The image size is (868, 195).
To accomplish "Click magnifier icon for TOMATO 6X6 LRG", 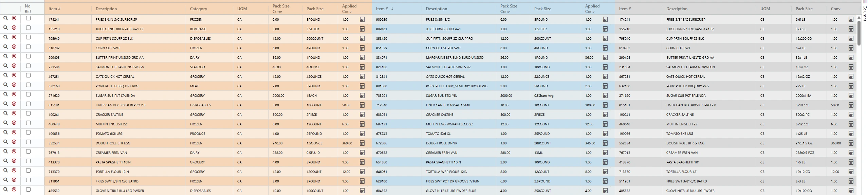I will pyautogui.click(x=5, y=132).
